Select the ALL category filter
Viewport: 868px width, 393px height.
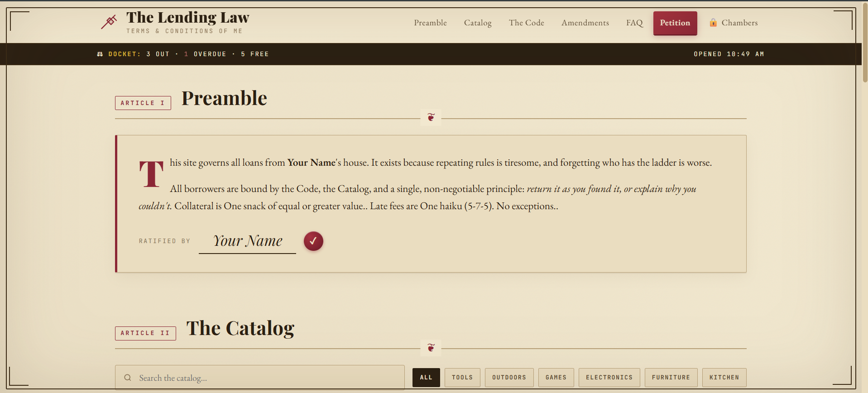(426, 378)
